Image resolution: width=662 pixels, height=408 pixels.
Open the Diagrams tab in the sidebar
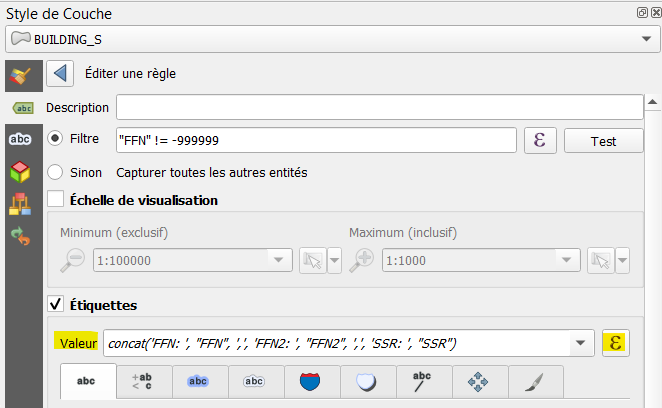click(20, 204)
